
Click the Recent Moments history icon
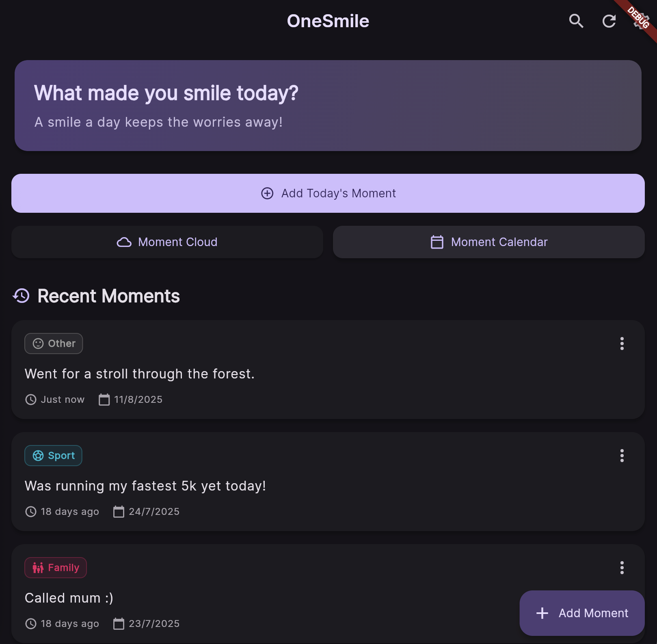21,296
